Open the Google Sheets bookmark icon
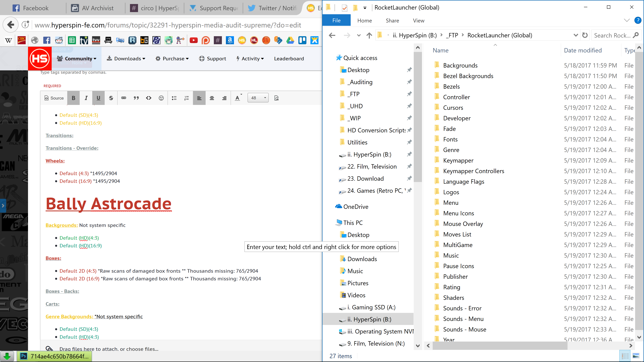 (72, 40)
